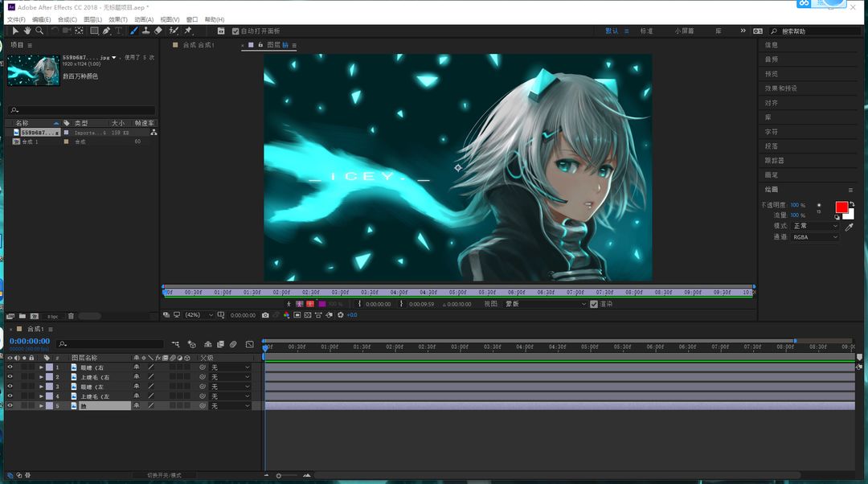
Task: Toggle the auto-open panels checkbox
Action: [235, 31]
